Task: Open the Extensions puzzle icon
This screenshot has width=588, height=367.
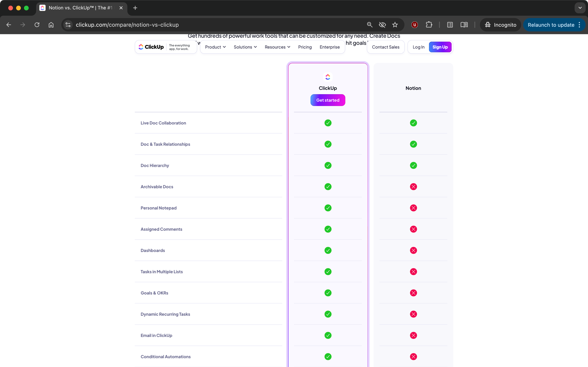Action: pos(429,25)
